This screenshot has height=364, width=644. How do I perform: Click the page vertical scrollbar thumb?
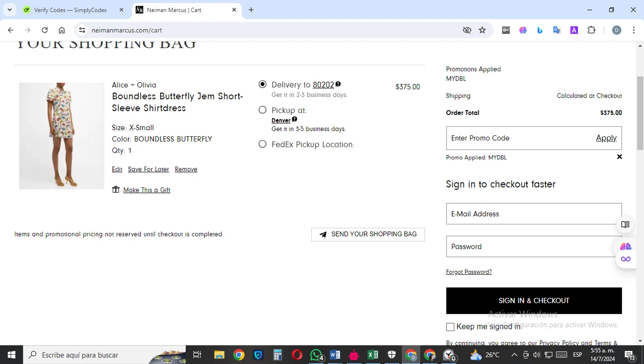(640, 113)
